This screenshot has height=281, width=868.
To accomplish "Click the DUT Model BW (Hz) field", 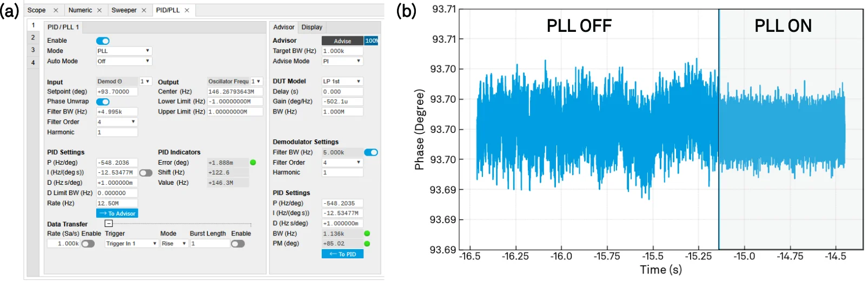I will pos(342,112).
